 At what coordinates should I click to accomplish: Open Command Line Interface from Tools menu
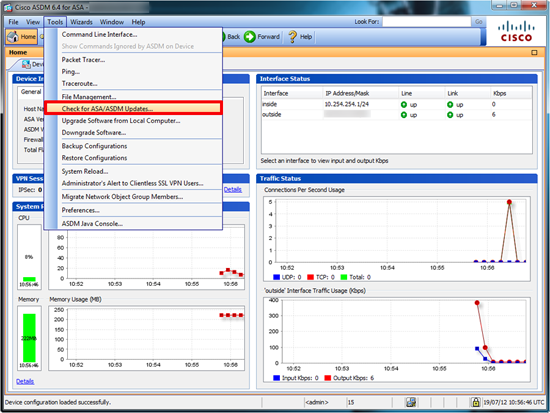(x=99, y=34)
